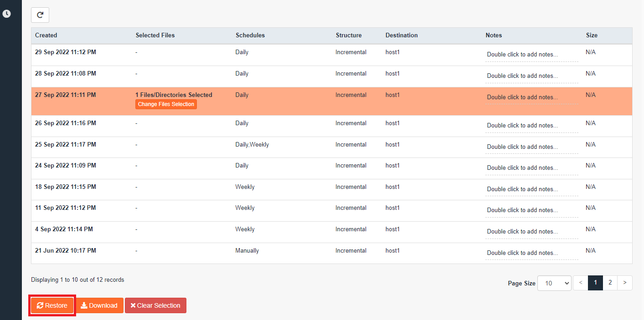Go to page 2 of records
644x320 pixels.
pos(610,283)
